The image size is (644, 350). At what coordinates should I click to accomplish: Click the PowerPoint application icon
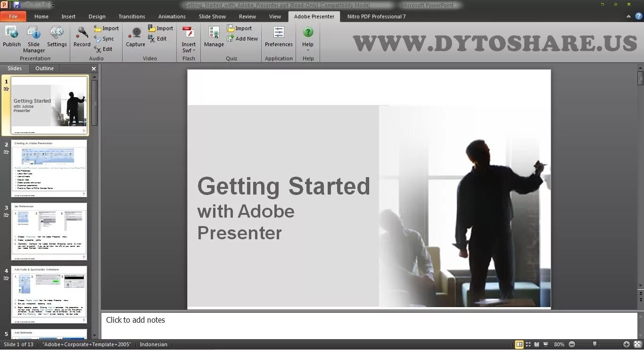[x=5, y=5]
